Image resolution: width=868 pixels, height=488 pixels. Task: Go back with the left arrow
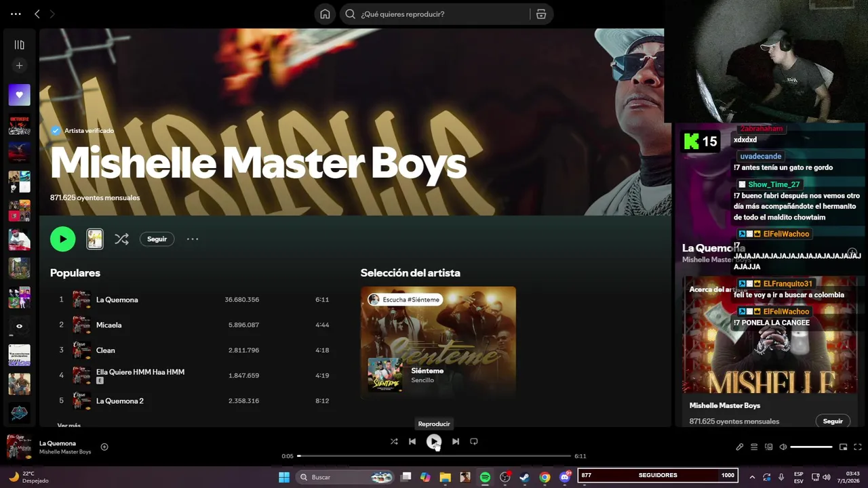[x=37, y=14]
